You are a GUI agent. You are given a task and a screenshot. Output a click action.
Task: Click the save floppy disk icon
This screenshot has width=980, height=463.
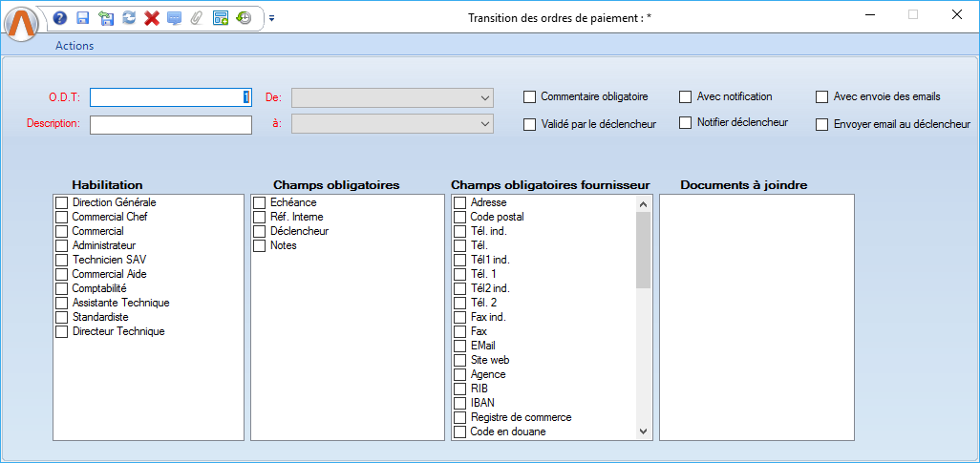point(83,17)
